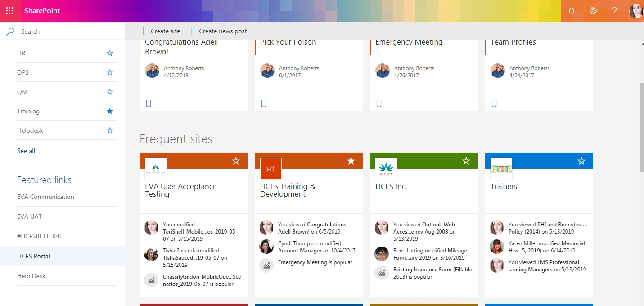Unfollow the Training site via filled star

pos(110,111)
